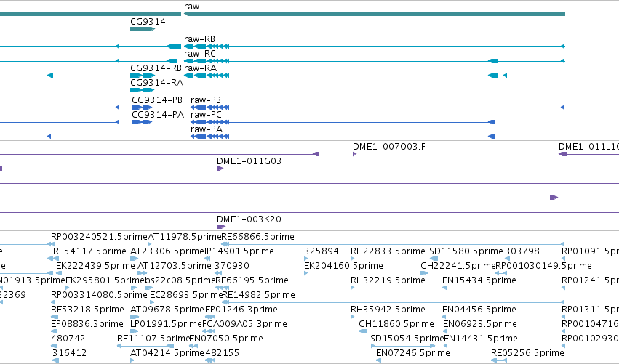This screenshot has width=619, height=364.
Task: Select the RE11107.5prime EST label
Action: pyautogui.click(x=153, y=339)
